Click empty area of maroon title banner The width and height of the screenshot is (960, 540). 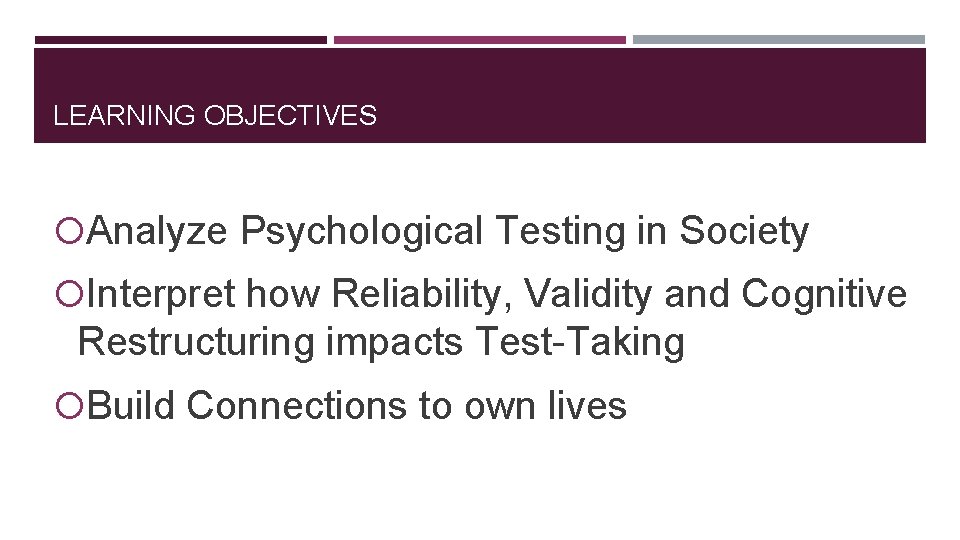(650, 100)
